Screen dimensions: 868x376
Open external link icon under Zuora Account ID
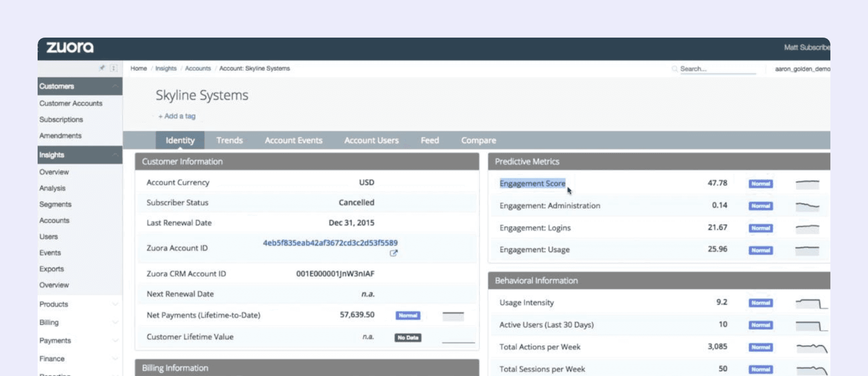point(393,253)
